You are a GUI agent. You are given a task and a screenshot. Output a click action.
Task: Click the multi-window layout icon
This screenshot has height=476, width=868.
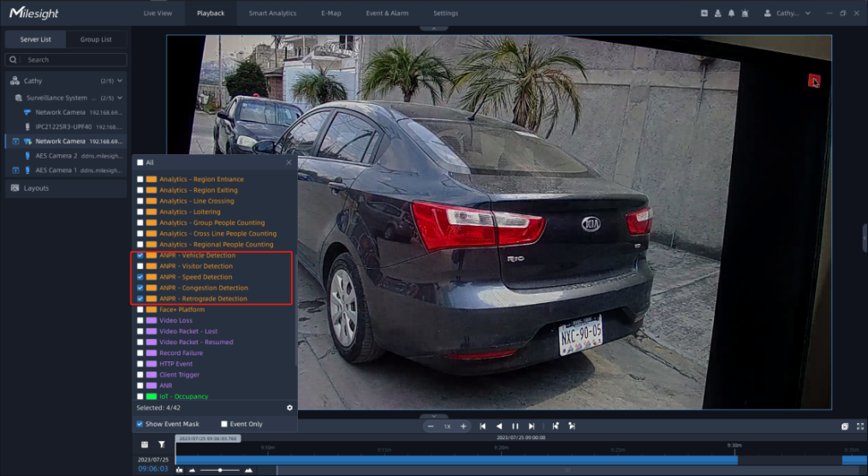click(x=845, y=426)
